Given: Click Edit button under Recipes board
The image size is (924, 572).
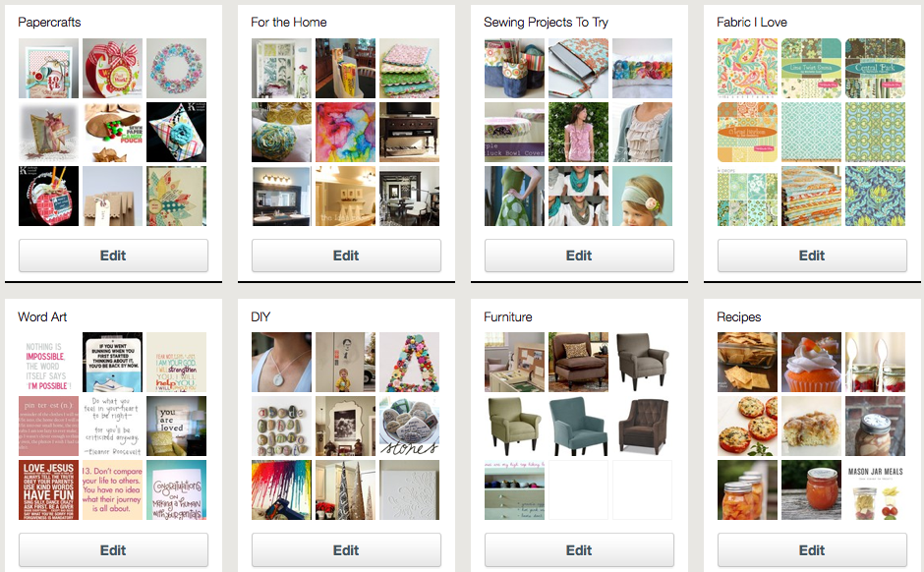Looking at the screenshot, I should (x=811, y=550).
